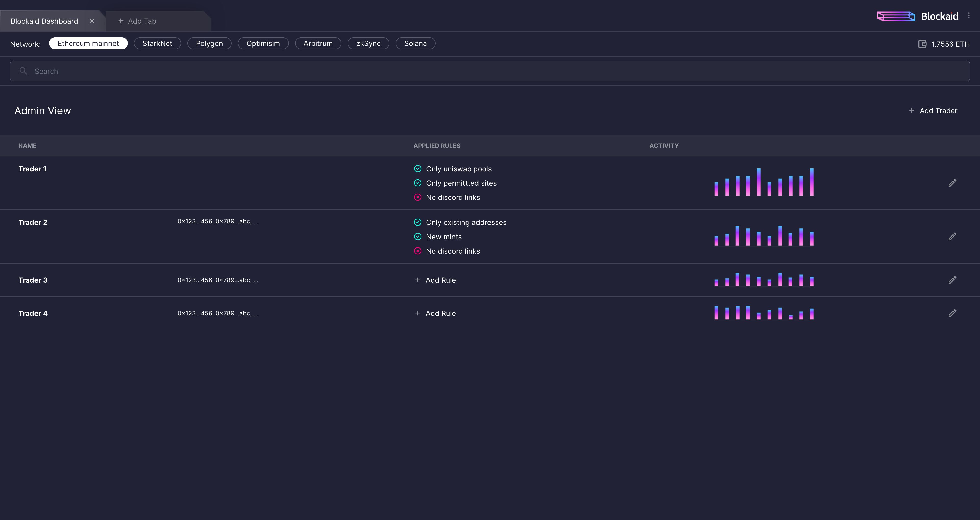Click the edit pencil for Trader 4
Screen dimensions: 980x520
coord(952,313)
